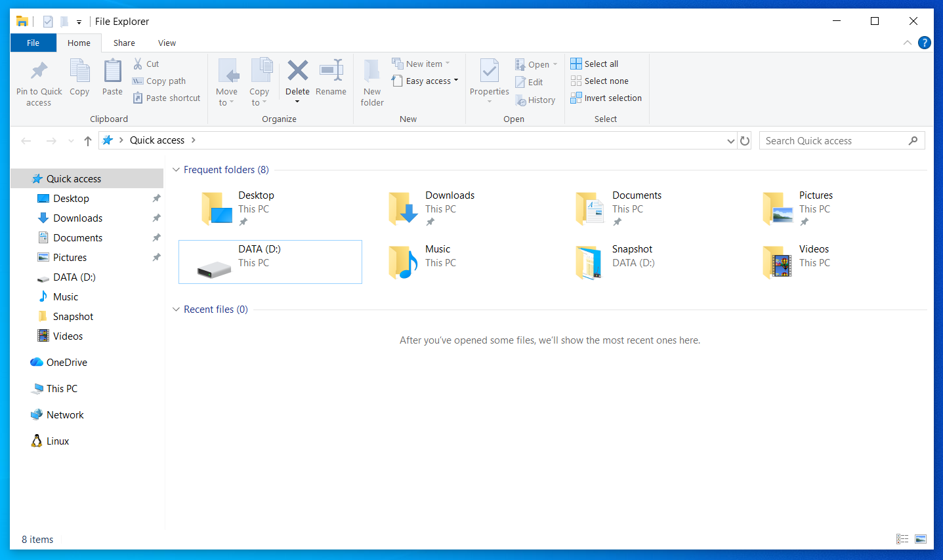Click Invert selection

(x=606, y=98)
